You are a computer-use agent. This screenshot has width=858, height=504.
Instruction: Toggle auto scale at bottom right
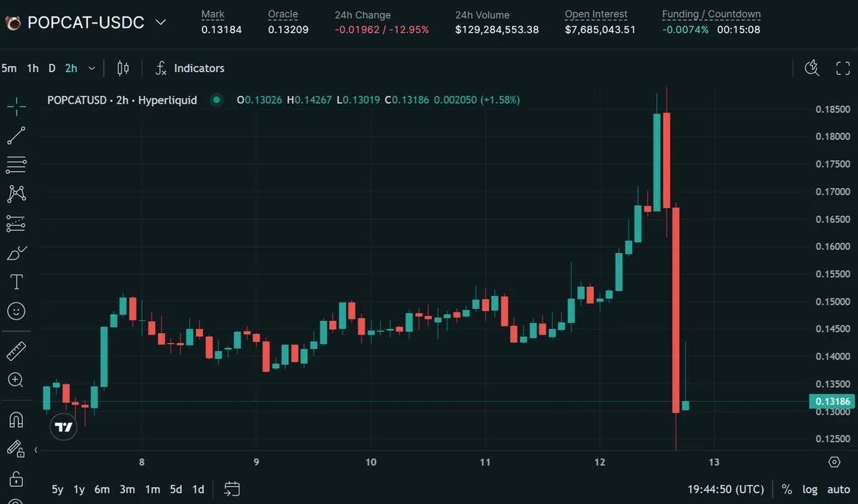(x=838, y=490)
